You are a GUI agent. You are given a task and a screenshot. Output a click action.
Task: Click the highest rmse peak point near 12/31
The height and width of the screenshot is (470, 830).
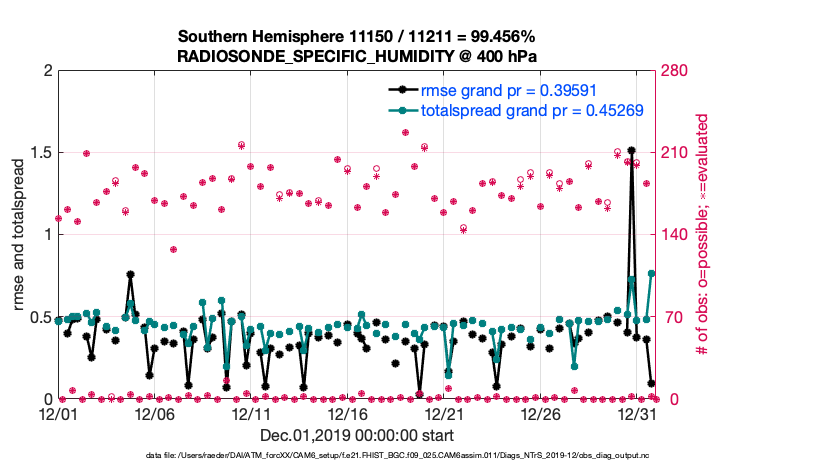[x=631, y=150]
